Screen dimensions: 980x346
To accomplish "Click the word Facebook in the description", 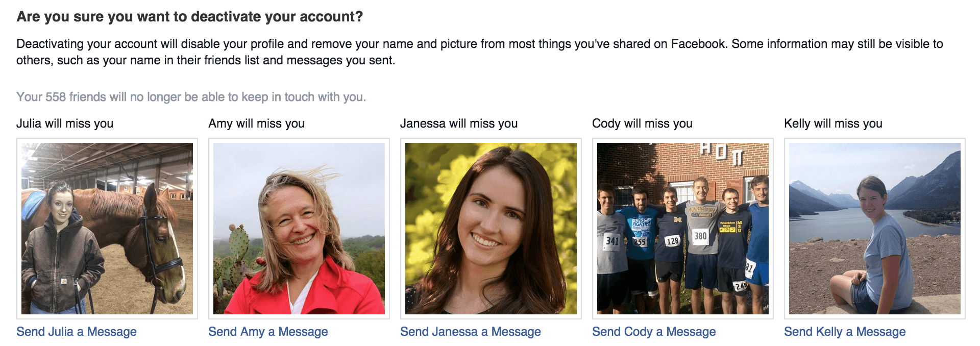I will 698,44.
